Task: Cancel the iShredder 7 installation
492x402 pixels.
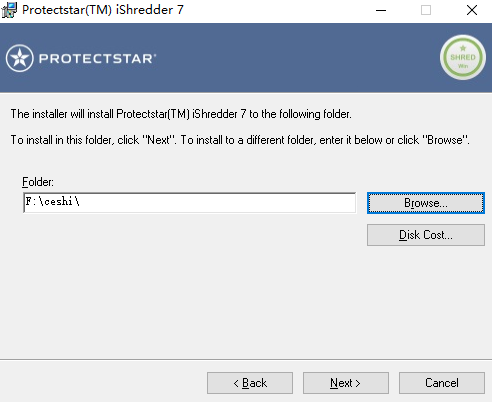Action: [442, 383]
